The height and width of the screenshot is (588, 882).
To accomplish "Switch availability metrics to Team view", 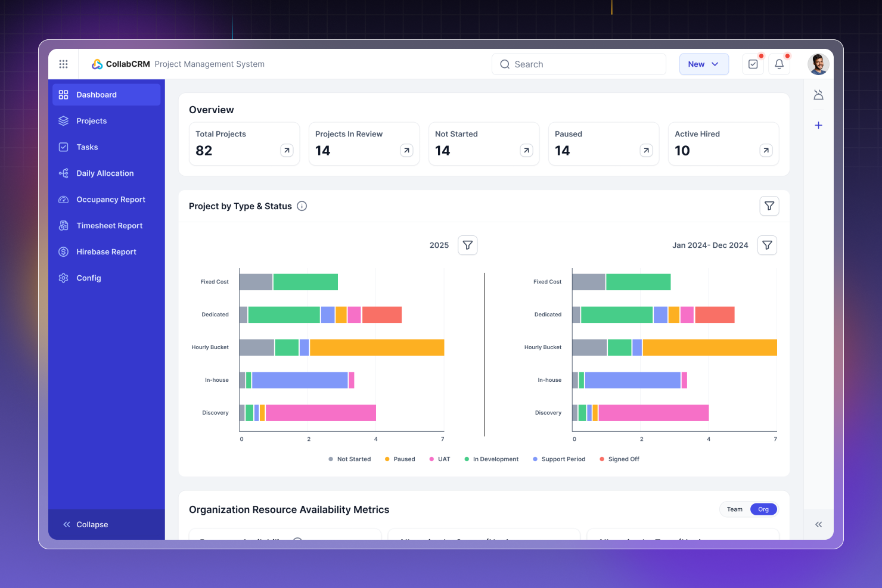I will pos(734,509).
